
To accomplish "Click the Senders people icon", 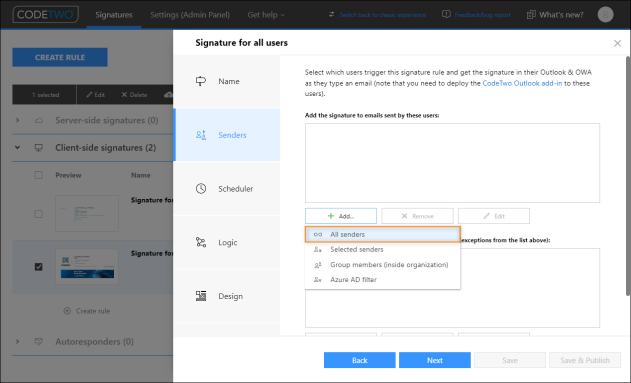I will coord(200,135).
